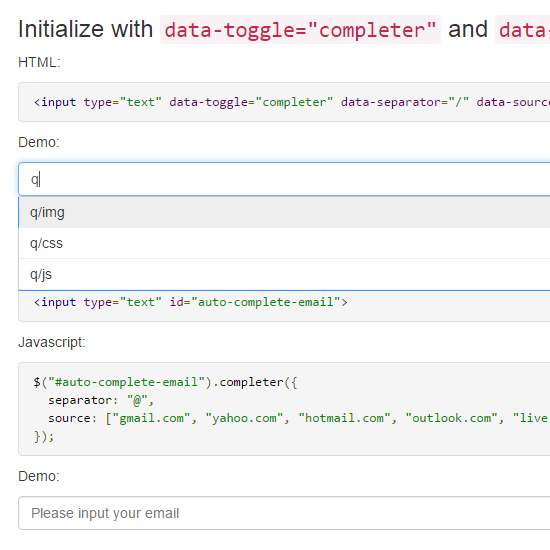Click the data-toggle="completer" code in heading

(300, 29)
